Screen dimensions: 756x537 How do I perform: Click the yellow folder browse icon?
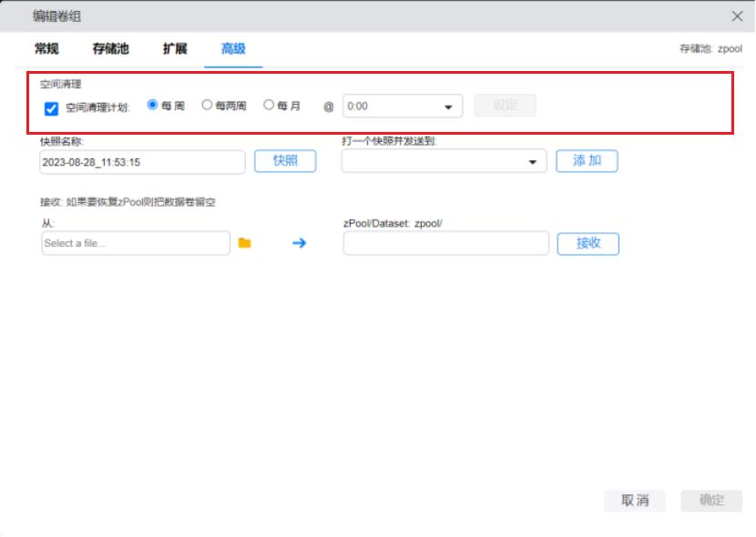(x=244, y=243)
